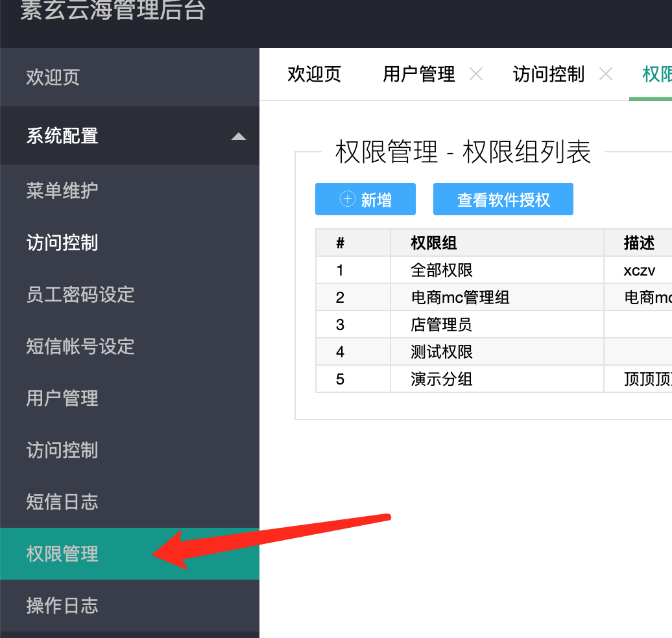Switch to the 欢迎页 tab
672x638 pixels.
click(x=314, y=75)
